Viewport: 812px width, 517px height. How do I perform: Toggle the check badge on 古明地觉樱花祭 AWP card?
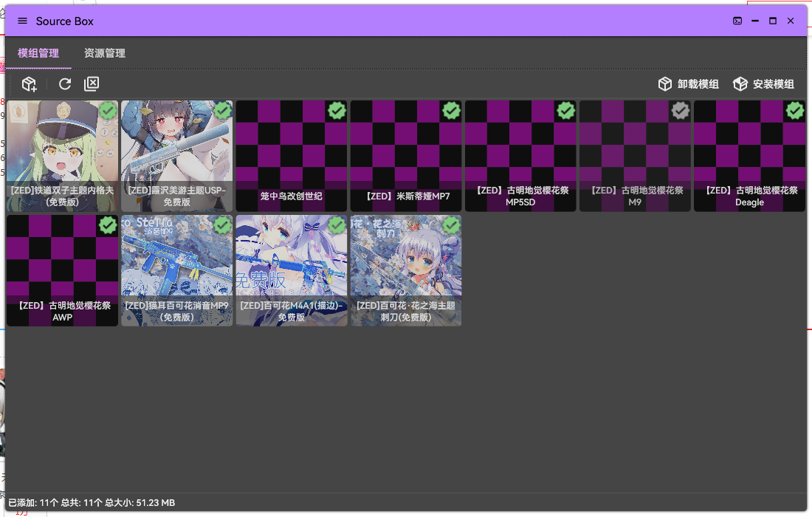pos(108,225)
